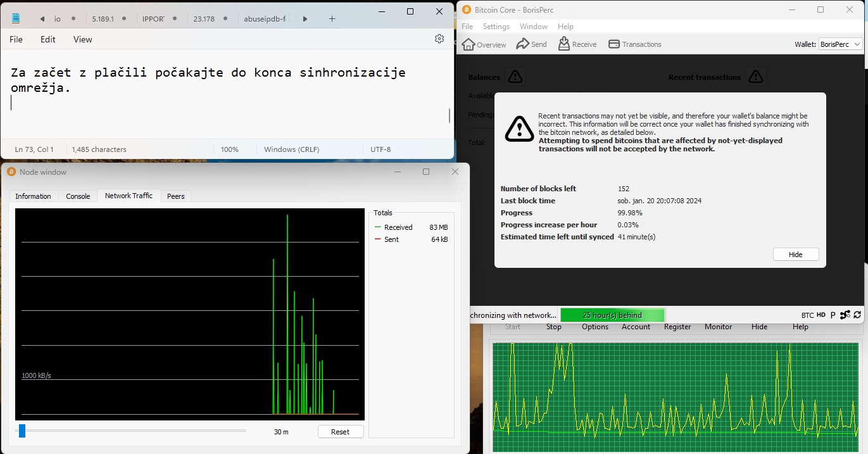Click the Notepad vertical scrollbar
868x454 pixels.
[x=450, y=116]
